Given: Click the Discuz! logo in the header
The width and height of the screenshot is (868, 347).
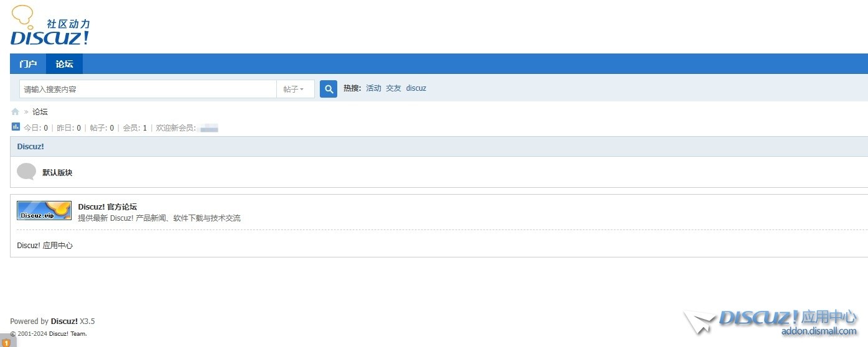Looking at the screenshot, I should tap(50, 26).
